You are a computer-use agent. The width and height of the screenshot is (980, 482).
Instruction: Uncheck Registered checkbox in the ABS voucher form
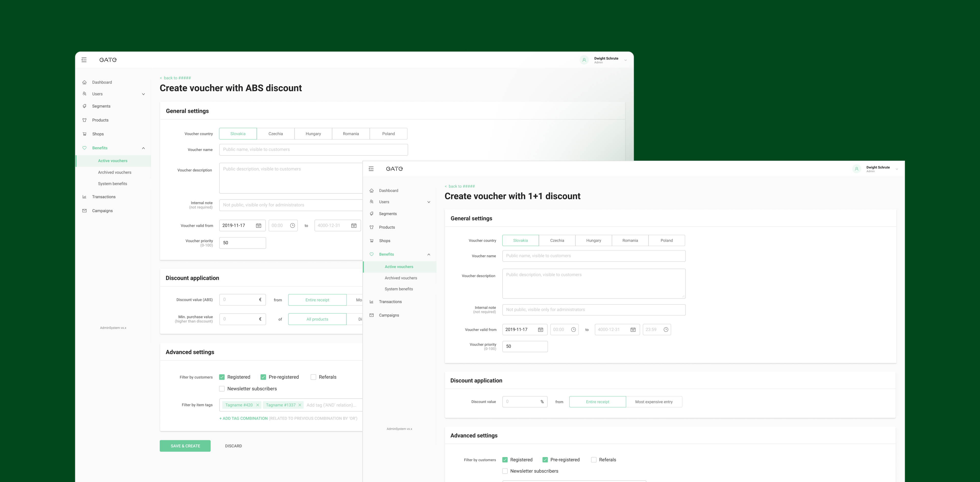coord(222,377)
